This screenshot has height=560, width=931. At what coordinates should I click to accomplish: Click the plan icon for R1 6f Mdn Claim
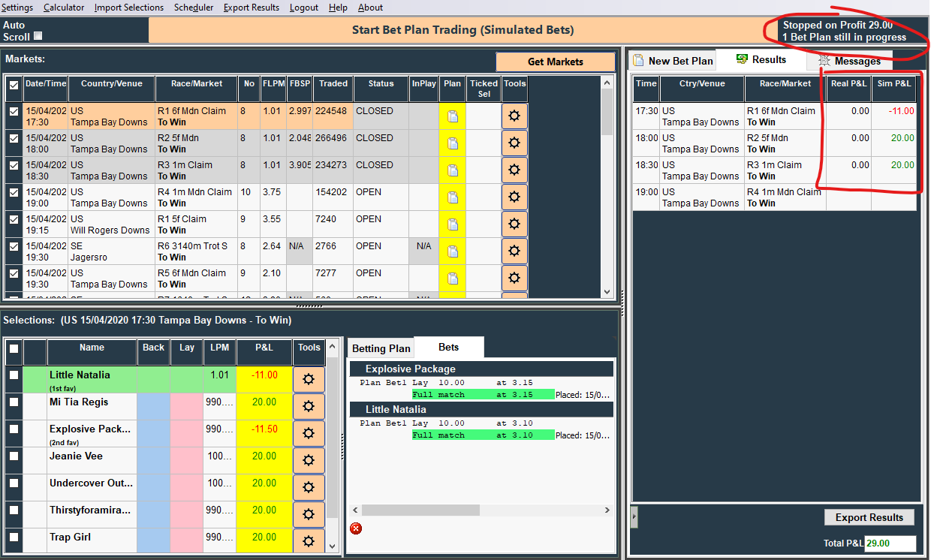[x=452, y=116]
